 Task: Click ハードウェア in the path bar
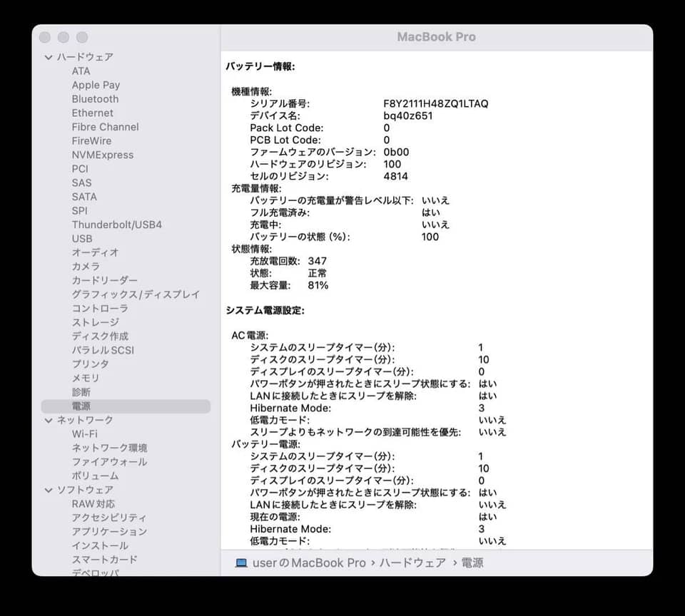(412, 563)
